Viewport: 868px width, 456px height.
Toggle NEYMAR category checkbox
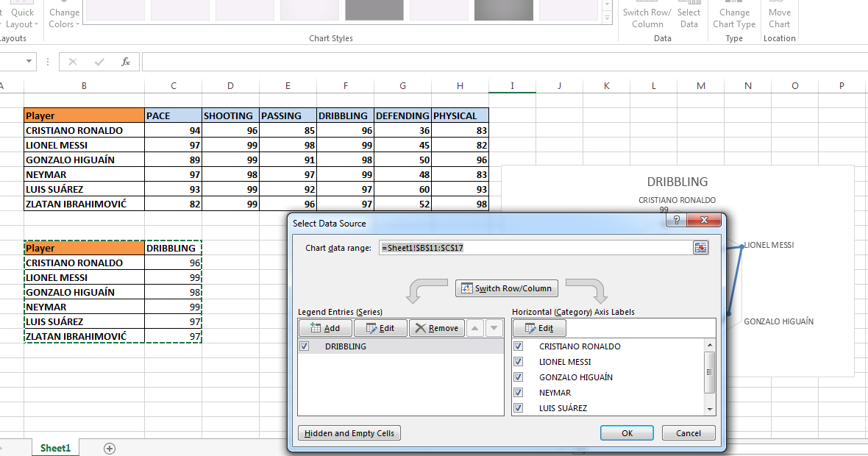click(518, 392)
